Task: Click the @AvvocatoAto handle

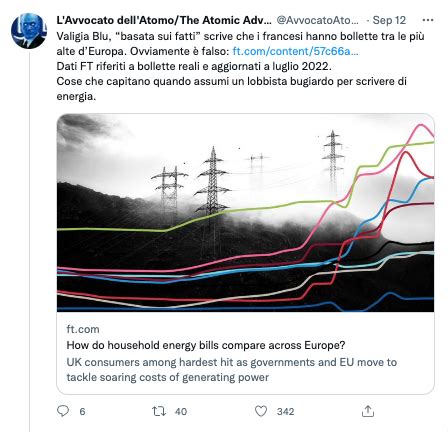Action: tap(318, 20)
